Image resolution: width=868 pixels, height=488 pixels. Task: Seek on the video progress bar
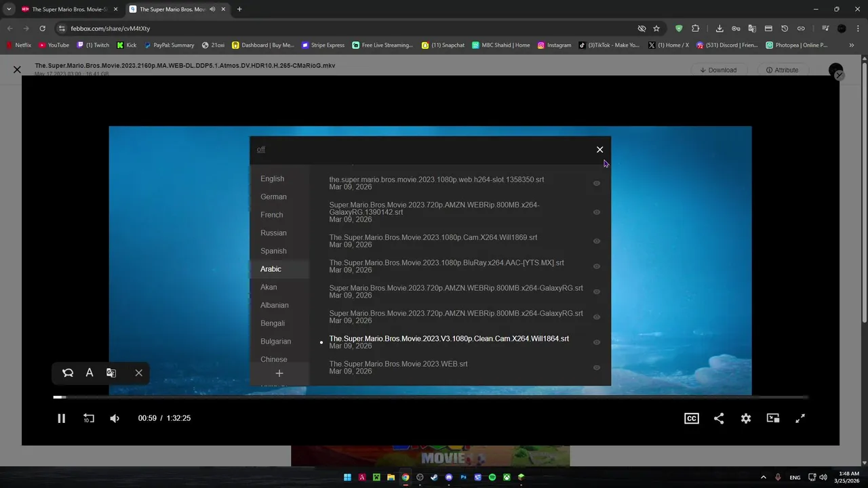(431, 397)
